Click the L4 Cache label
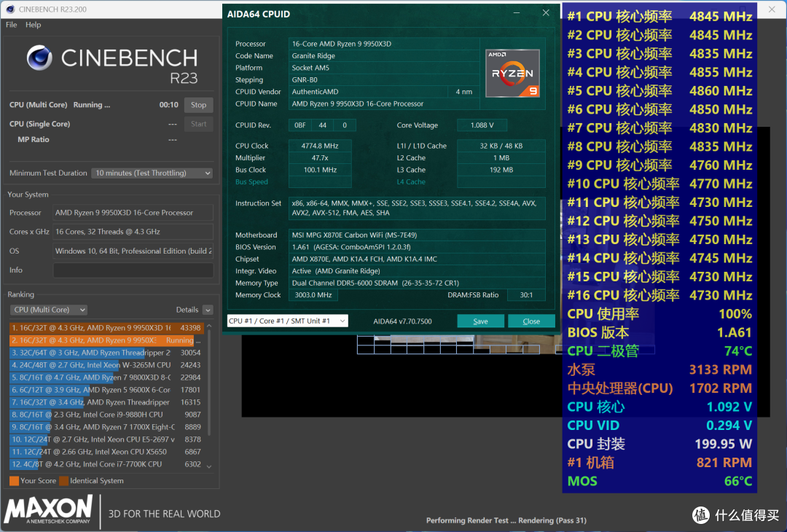This screenshot has height=532, width=787. tap(411, 182)
